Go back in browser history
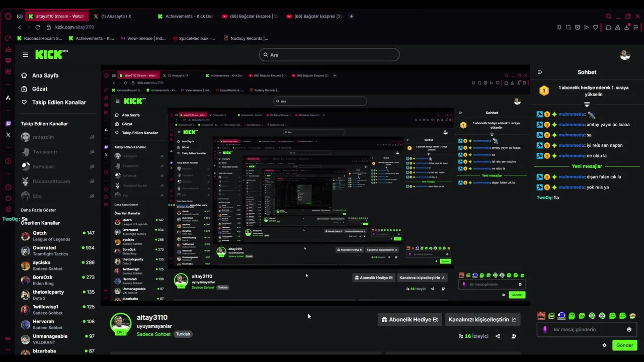 20,27
